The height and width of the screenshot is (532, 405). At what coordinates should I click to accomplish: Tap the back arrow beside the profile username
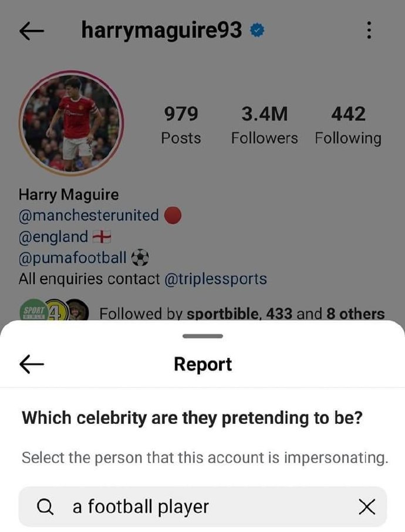tap(32, 32)
